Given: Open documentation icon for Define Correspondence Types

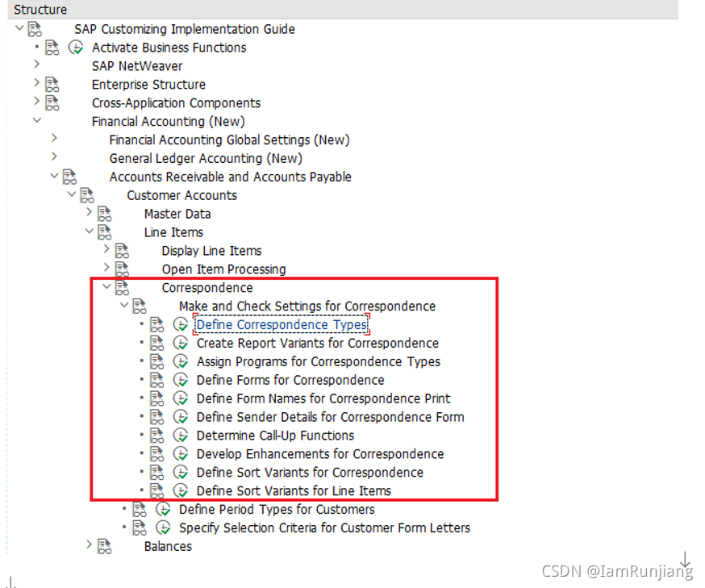Looking at the screenshot, I should (157, 324).
